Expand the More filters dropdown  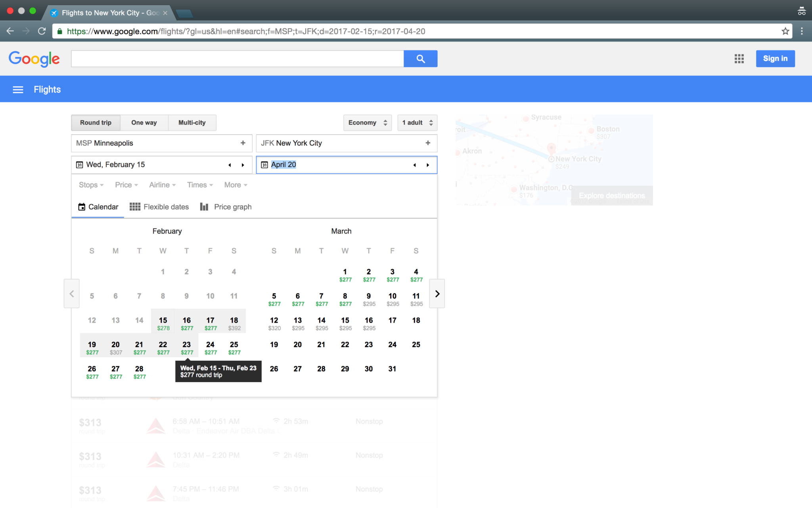pyautogui.click(x=236, y=185)
